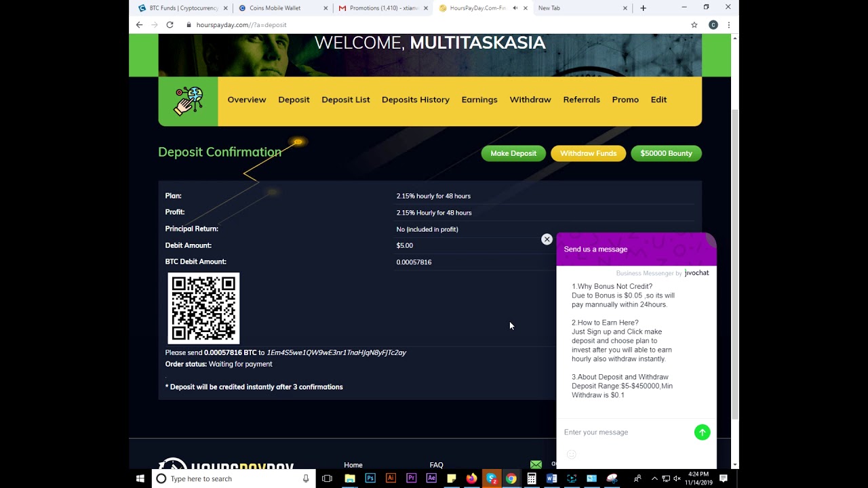The image size is (868, 488).
Task: Launch After Effects from taskbar
Action: tap(431, 479)
